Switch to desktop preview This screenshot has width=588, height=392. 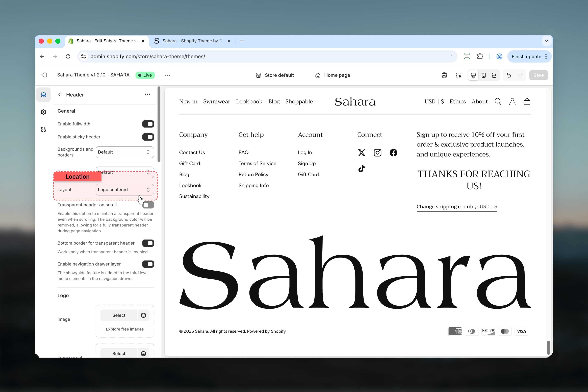click(x=473, y=75)
